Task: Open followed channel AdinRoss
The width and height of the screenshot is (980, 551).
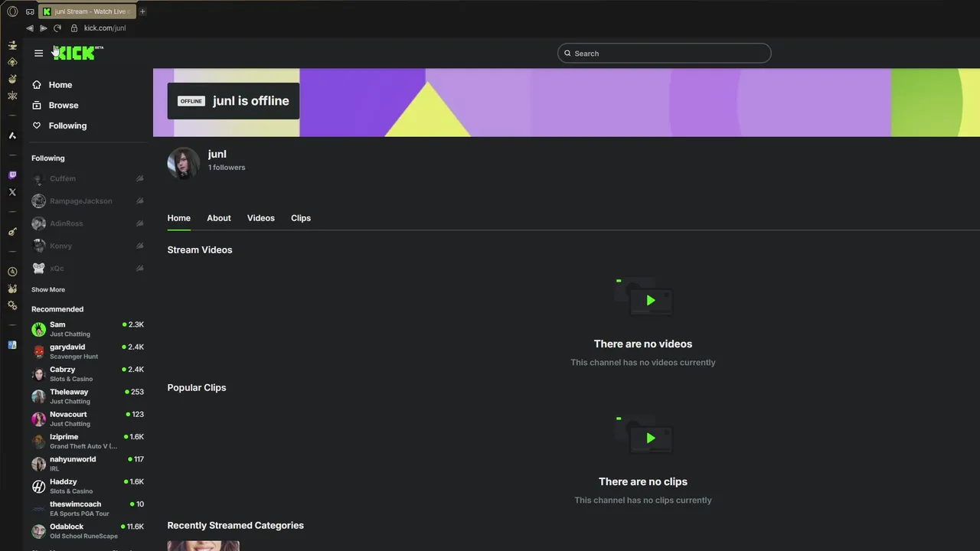Action: coord(88,223)
